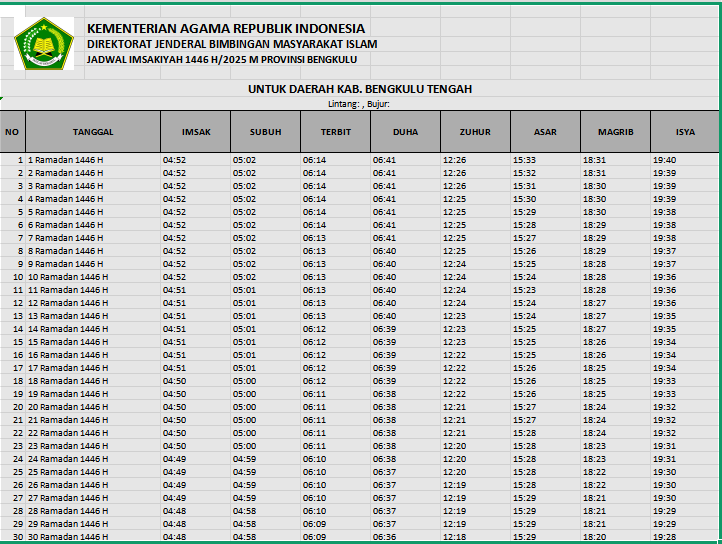Screen dimensions: 722x544
Task: Select the ASAR column header
Action: pos(545,131)
